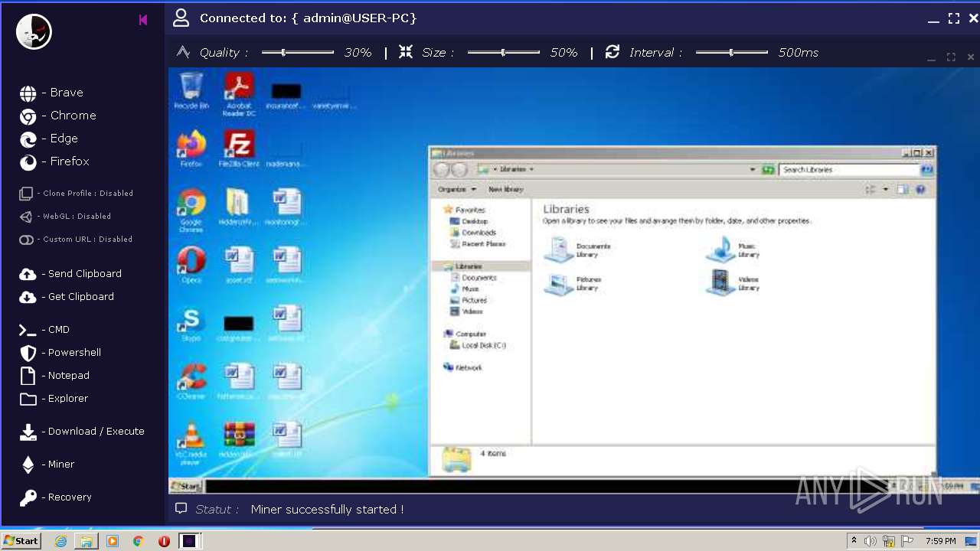Viewport: 980px width, 551px height.
Task: Launch the hidden Brave browser
Action: pos(51,93)
